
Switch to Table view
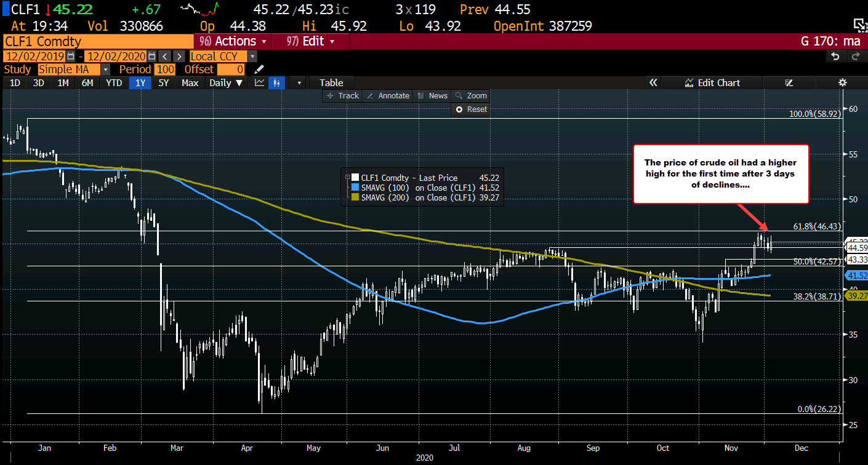tap(331, 82)
